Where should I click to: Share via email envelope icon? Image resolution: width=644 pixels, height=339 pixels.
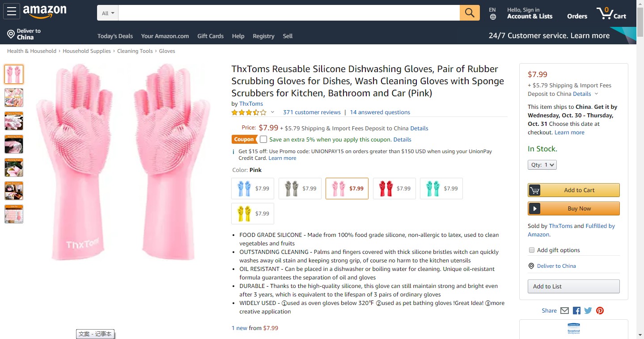[x=564, y=310]
